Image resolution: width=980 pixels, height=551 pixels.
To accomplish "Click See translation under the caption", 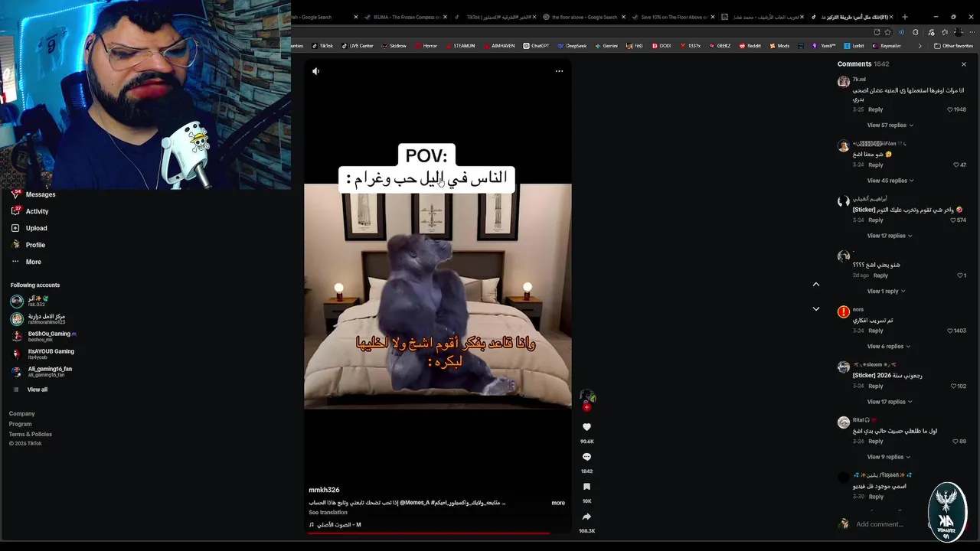I will tap(328, 513).
